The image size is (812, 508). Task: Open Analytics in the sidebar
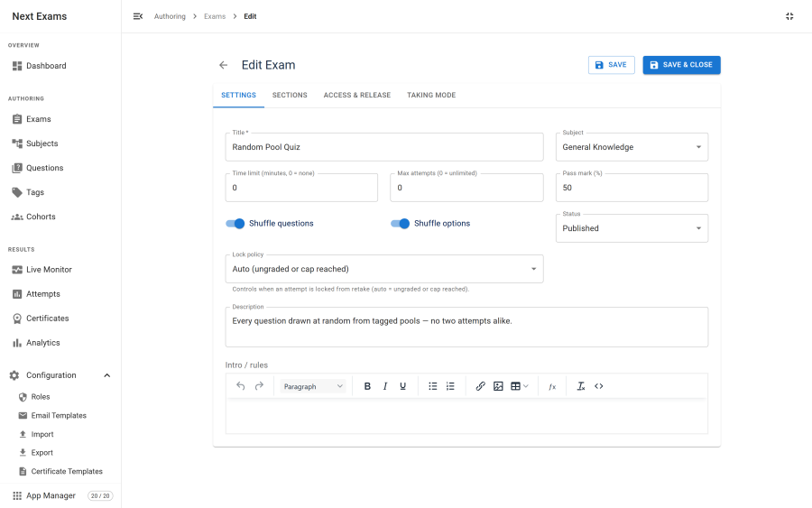60,343
